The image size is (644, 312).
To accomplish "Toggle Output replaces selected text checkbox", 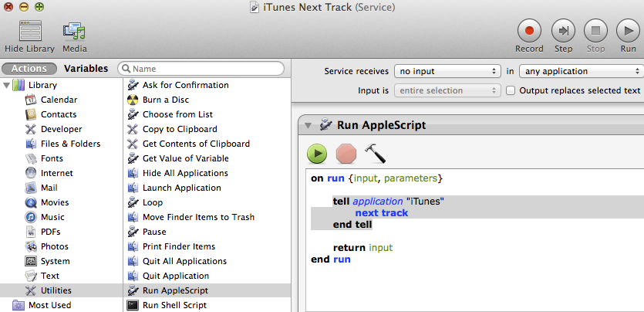I will 510,90.
